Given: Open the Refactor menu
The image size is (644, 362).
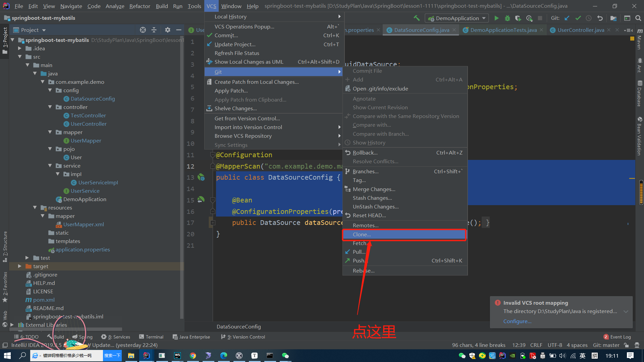Looking at the screenshot, I should point(140,6).
